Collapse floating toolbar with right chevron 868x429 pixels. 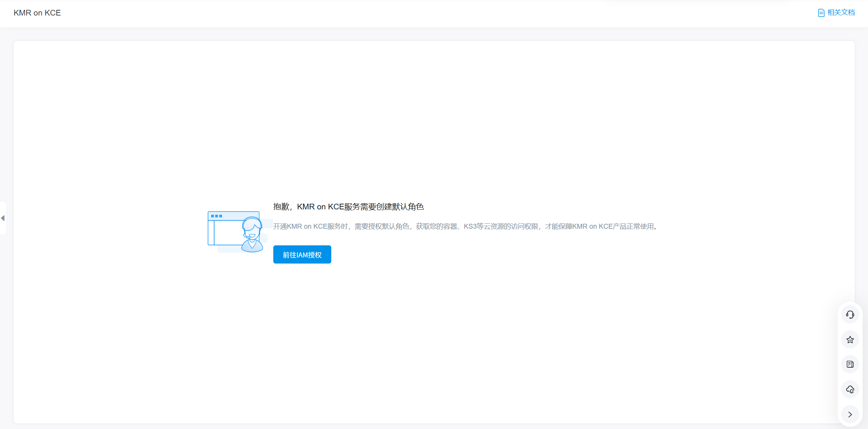pos(850,414)
